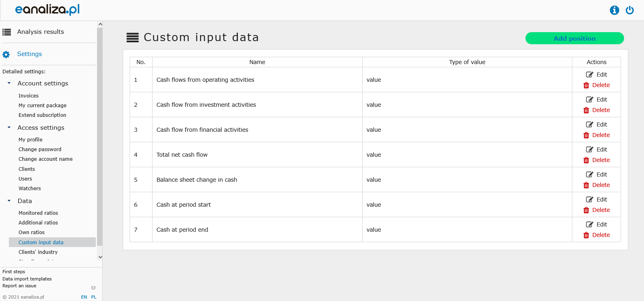Open Own ratios
The image size is (644, 301).
(x=31, y=232)
